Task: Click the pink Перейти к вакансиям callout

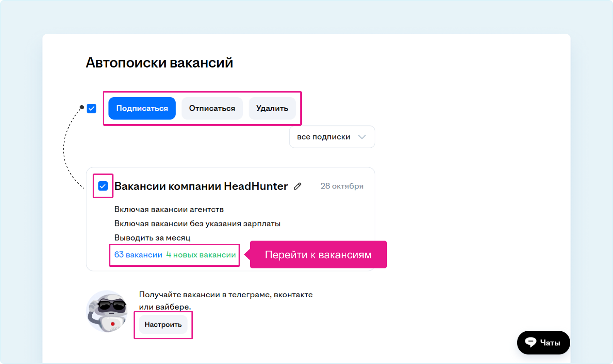Action: [x=318, y=254]
